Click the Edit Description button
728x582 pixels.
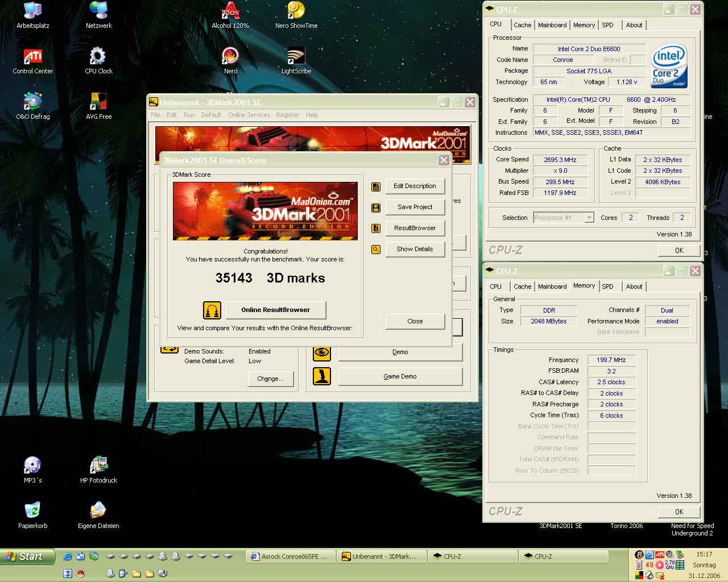(415, 186)
